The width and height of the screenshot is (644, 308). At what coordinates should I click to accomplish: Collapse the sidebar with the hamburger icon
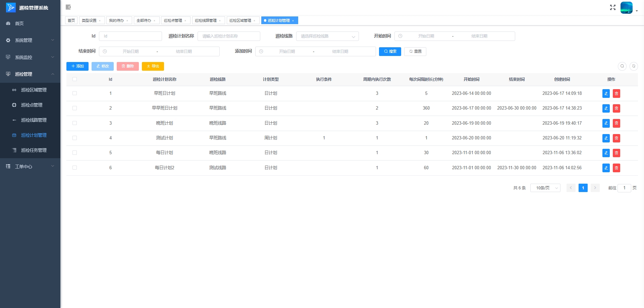point(68,7)
